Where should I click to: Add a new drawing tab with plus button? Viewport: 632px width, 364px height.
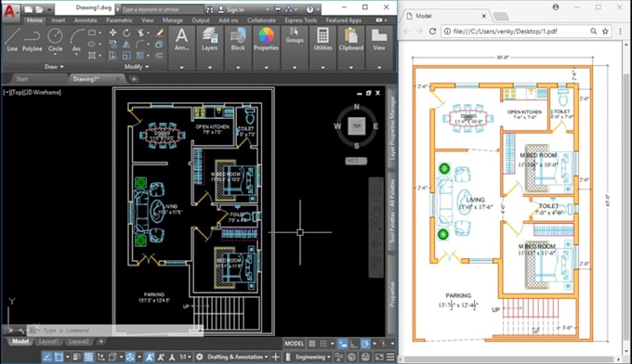point(134,79)
